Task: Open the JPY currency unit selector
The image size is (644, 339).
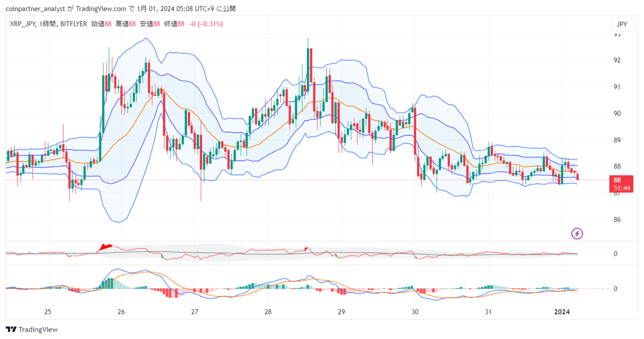Action: click(622, 24)
